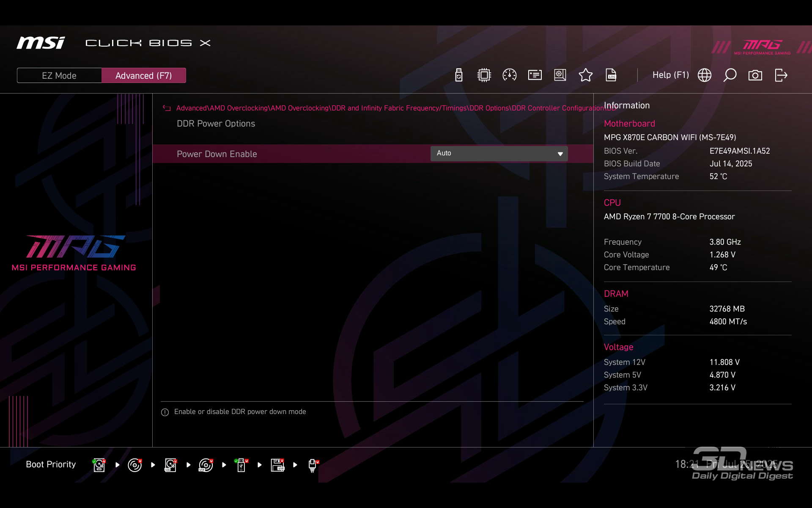Viewport: 812px width, 508px height.
Task: Open the Power Down Enable Auto dropdown
Action: coord(499,153)
